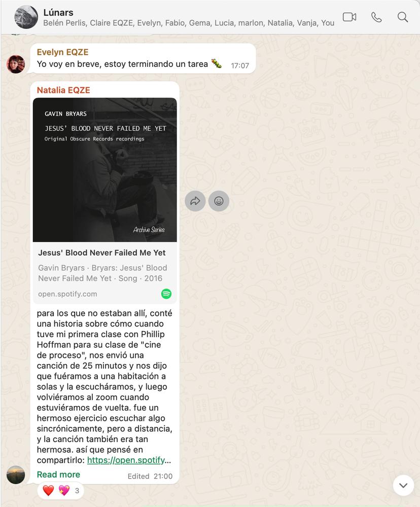Viewport: 420px width, 507px height.
Task: Open Evelyn's profile avatar
Action: tap(16, 64)
